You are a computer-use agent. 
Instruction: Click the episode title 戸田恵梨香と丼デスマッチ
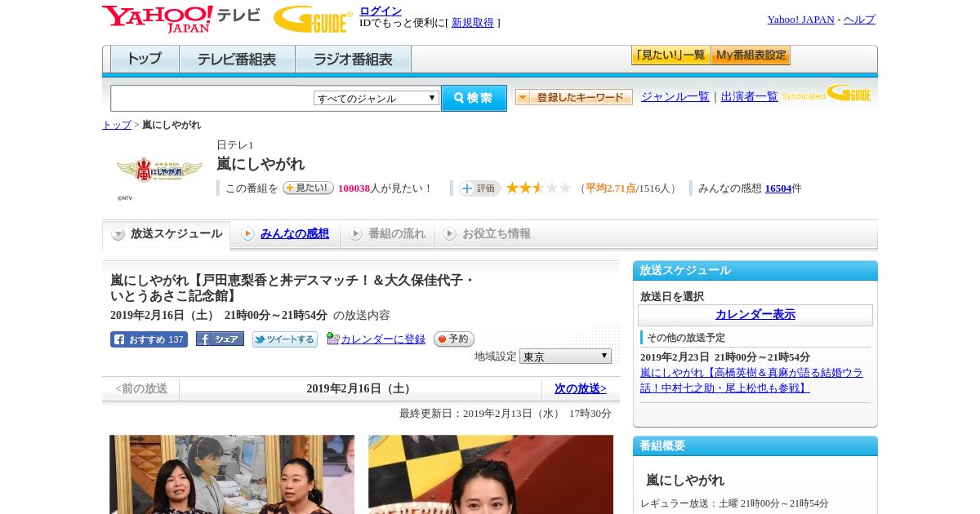click(292, 288)
